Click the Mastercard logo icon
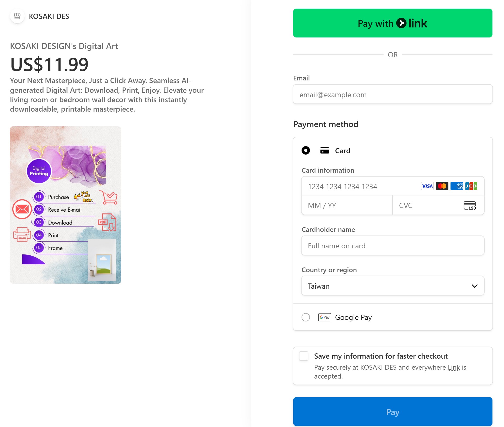 442,186
